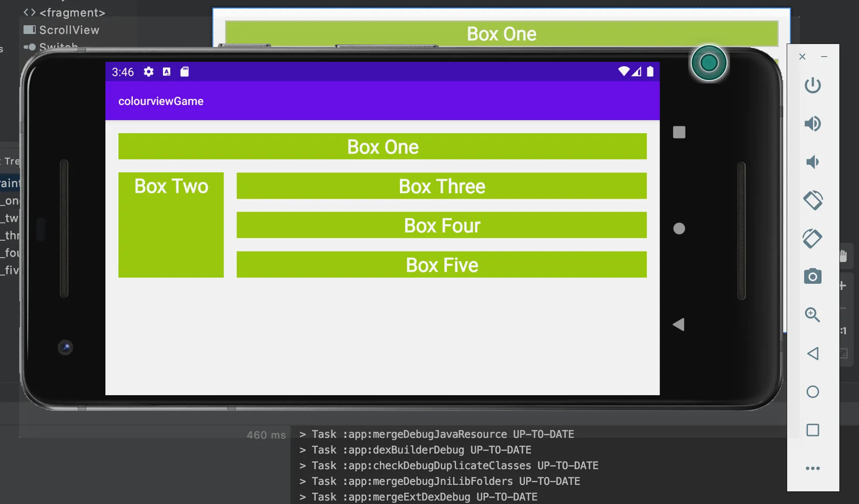Tap the Box Two view
The height and width of the screenshot is (504, 859).
tap(171, 225)
